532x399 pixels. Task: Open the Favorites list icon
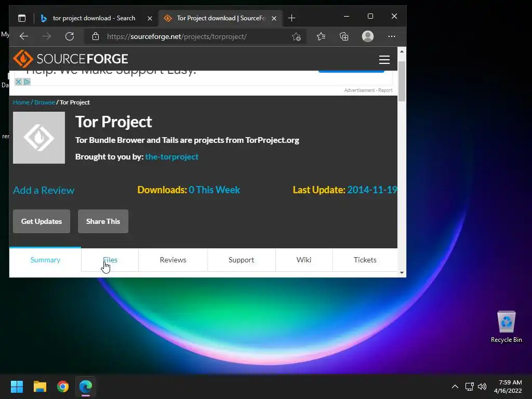pyautogui.click(x=321, y=36)
